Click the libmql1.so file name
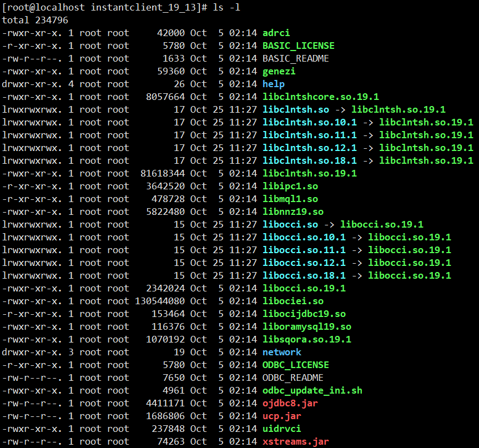Image resolution: width=479 pixels, height=448 pixels. click(290, 199)
